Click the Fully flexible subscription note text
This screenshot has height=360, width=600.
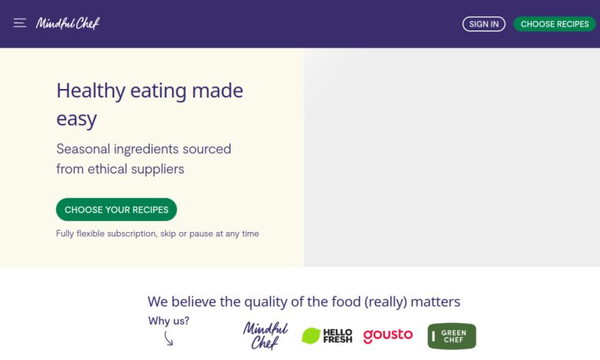tap(158, 234)
